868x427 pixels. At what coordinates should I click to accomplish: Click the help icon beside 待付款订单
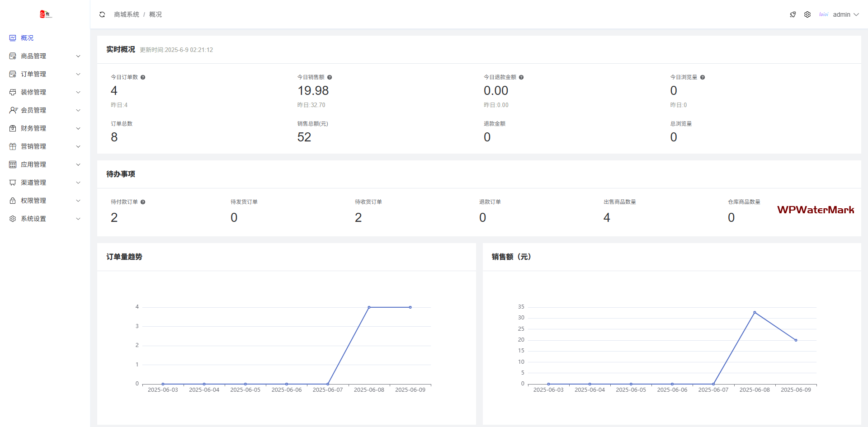[x=143, y=202]
